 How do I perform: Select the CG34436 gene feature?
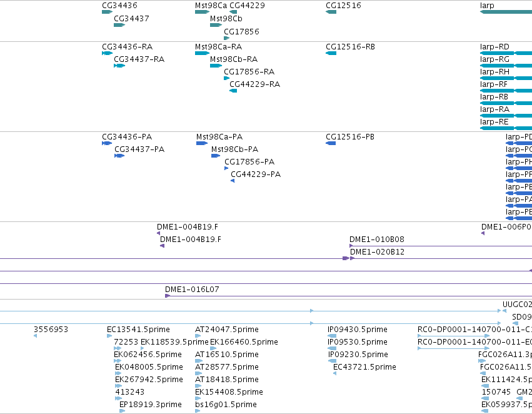107,12
